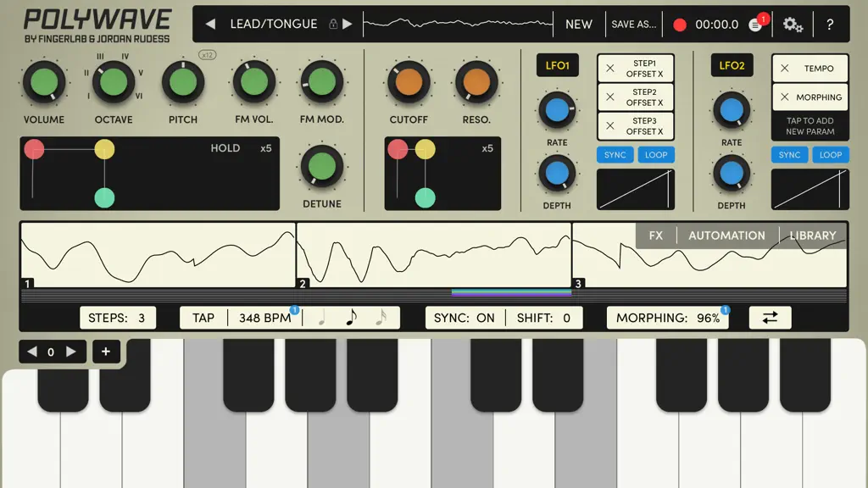Screen dimensions: 868x488
Task: Toggle the LFO1 button
Action: pyautogui.click(x=558, y=65)
